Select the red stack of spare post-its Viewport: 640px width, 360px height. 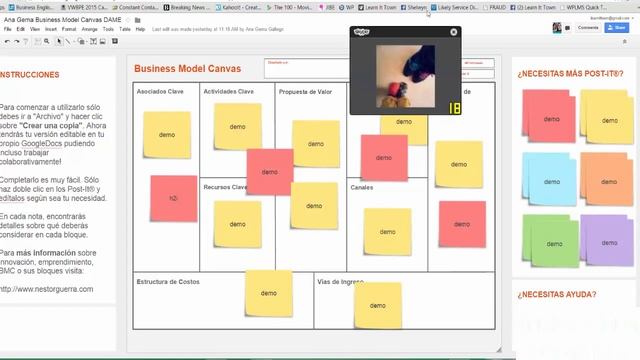pyautogui.click(x=549, y=116)
